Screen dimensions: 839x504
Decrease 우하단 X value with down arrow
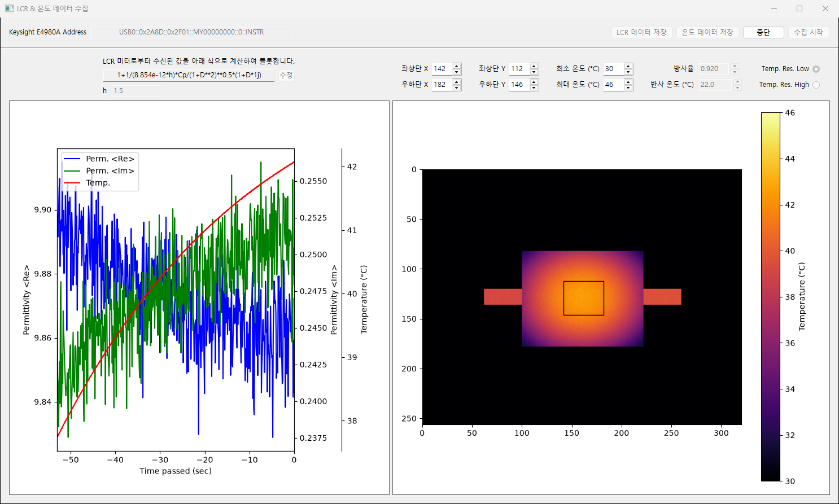pyautogui.click(x=457, y=87)
